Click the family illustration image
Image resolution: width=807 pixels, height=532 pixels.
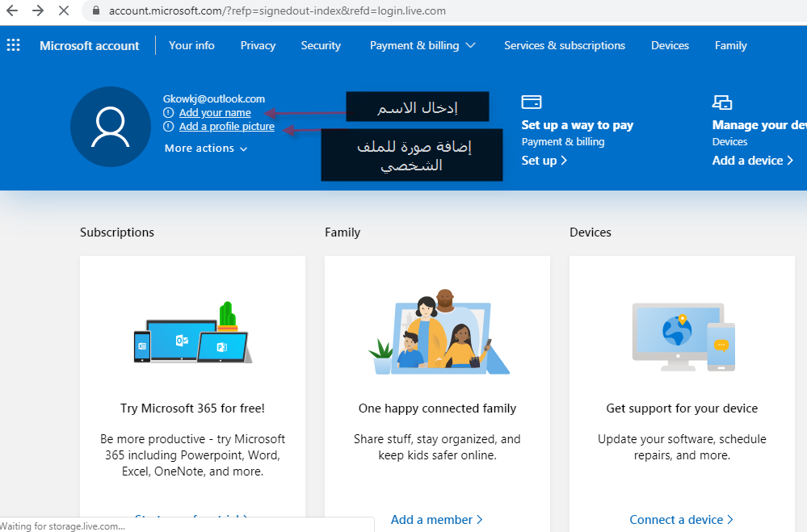coord(439,332)
